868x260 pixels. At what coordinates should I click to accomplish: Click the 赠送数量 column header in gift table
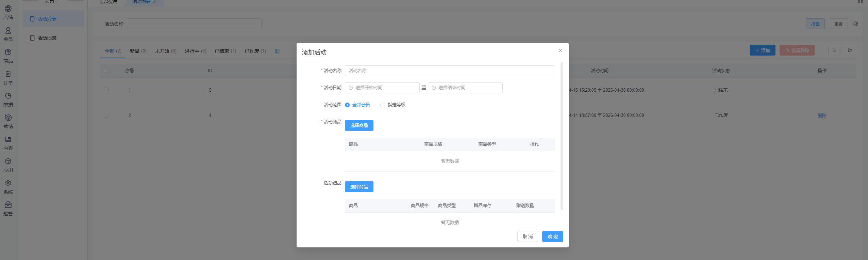[525, 205]
